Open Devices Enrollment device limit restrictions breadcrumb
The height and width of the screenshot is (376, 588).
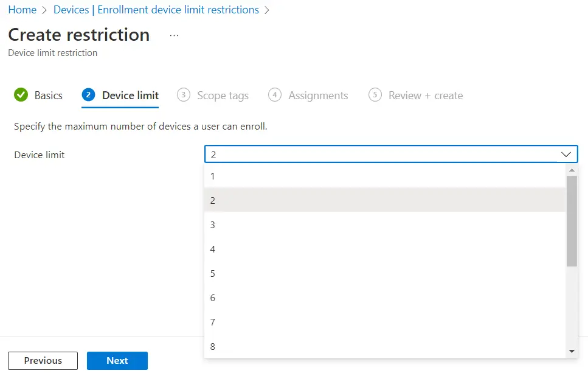tap(156, 10)
